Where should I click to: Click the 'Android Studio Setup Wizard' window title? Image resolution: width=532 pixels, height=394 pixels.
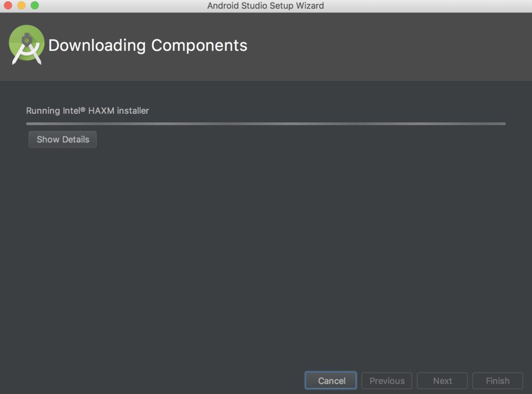pos(265,6)
